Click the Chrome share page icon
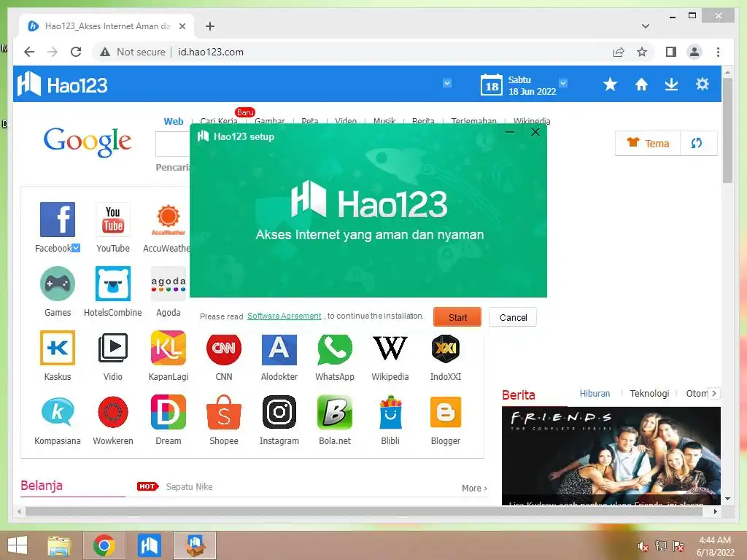Viewport: 747px width, 560px height. pyautogui.click(x=619, y=52)
